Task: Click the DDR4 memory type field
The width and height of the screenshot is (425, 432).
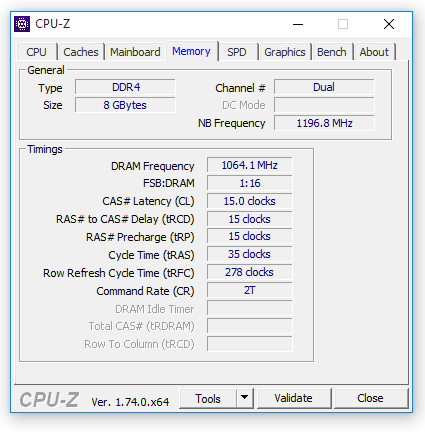Action: tap(125, 87)
